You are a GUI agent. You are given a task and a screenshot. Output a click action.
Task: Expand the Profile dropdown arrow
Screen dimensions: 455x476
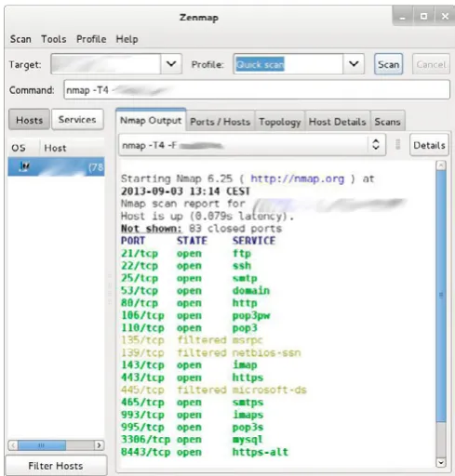click(x=354, y=64)
